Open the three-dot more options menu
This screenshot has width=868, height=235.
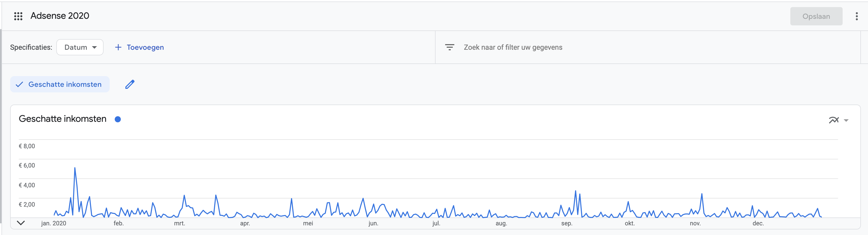click(x=857, y=16)
